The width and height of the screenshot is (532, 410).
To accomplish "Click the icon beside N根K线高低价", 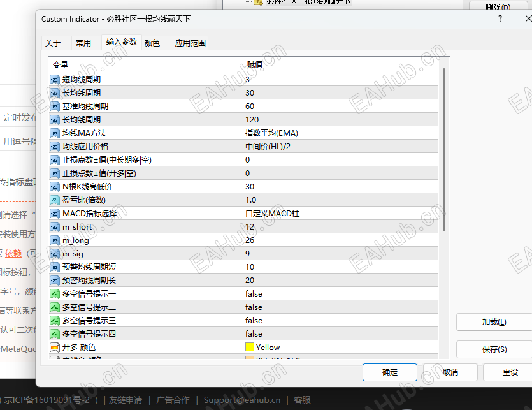I will pyautogui.click(x=55, y=187).
